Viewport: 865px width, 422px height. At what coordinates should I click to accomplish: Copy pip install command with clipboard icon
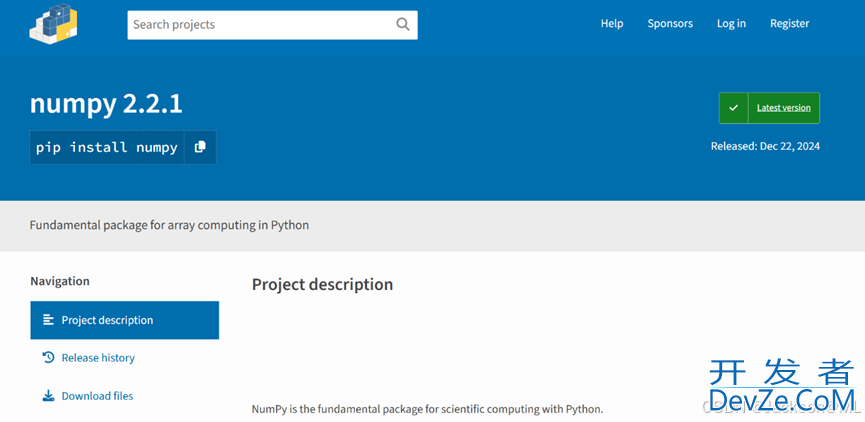[x=200, y=147]
